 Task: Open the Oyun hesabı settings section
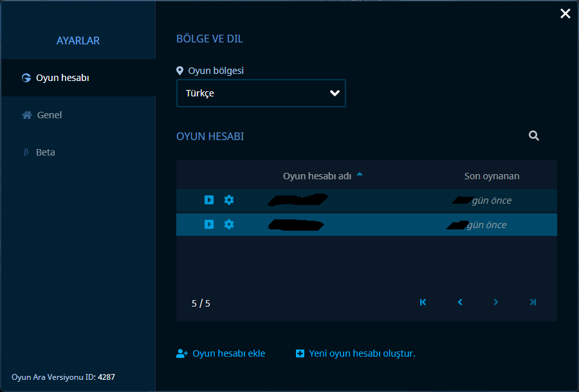tap(78, 78)
